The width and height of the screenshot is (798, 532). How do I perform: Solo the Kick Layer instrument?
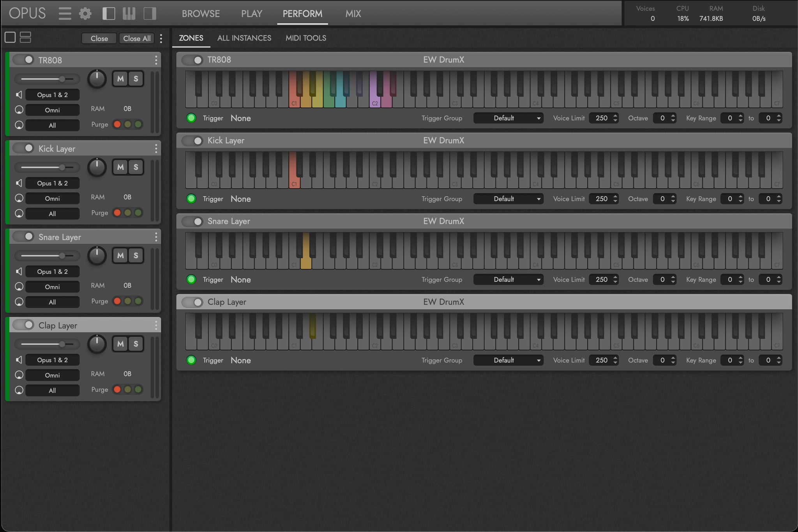pyautogui.click(x=136, y=167)
